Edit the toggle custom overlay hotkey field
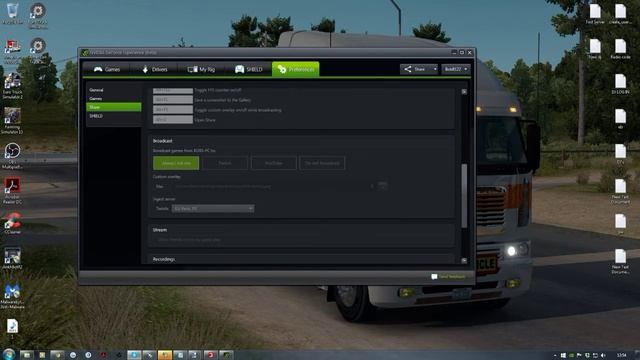Screen dimensions: 640x360 coord(173,110)
